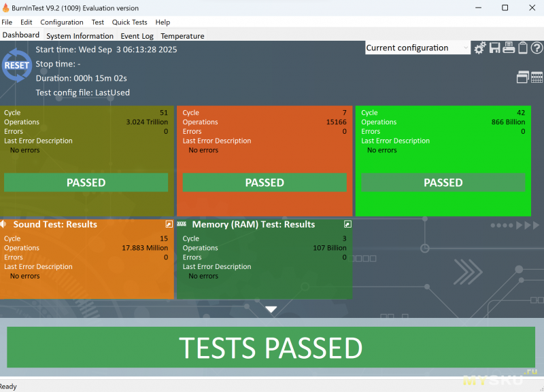Click the speaker icon beside Sound Test
The height and width of the screenshot is (392, 544).
pyautogui.click(x=3, y=224)
